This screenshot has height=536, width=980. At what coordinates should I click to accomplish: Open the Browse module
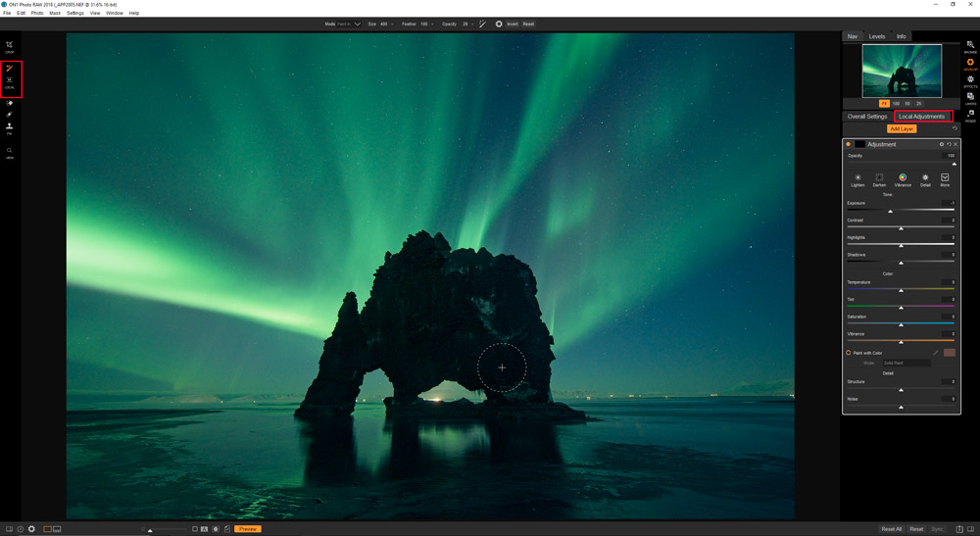click(970, 46)
